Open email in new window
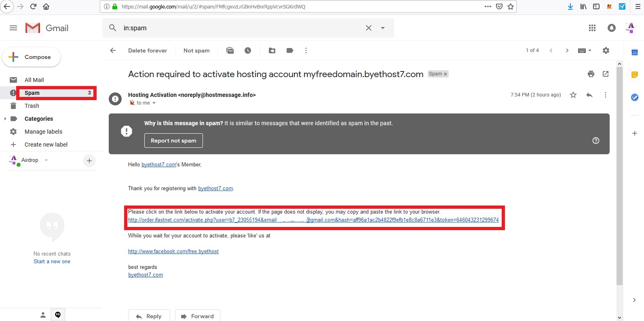This screenshot has width=644, height=321. coord(606,74)
